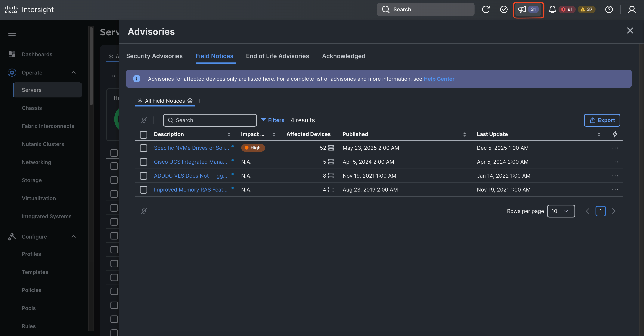644x336 pixels.
Task: Open the help question mark icon
Action: pos(609,10)
